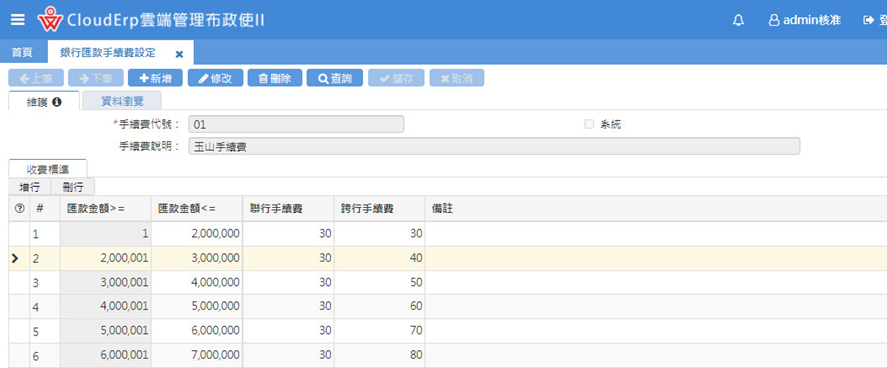Click cell 2,000,000 in row 1

click(197, 233)
